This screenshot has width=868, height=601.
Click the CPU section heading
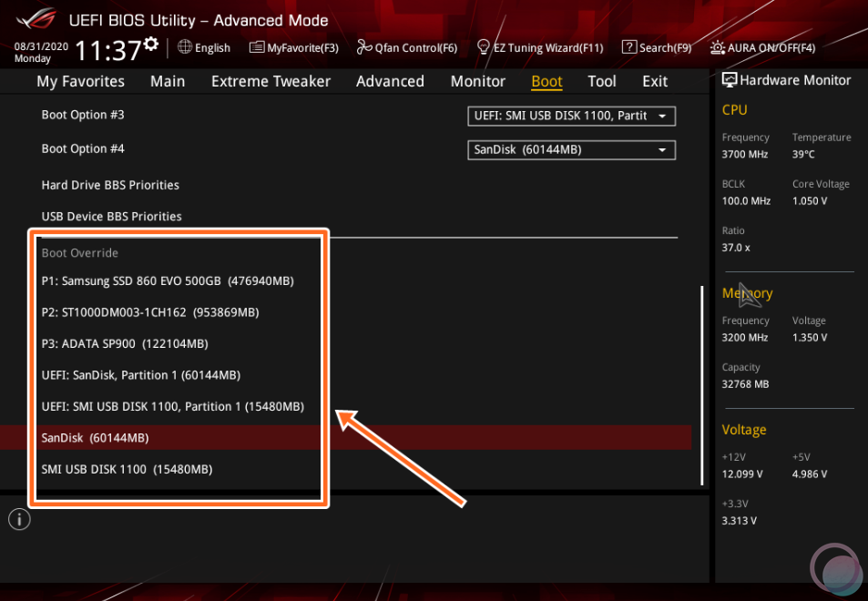pyautogui.click(x=735, y=110)
